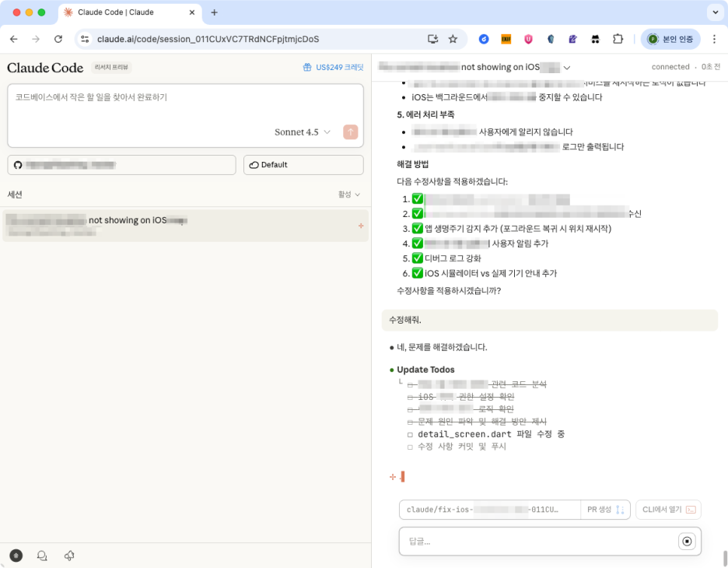Click the branch name field claude/fix-ios

coord(489,510)
